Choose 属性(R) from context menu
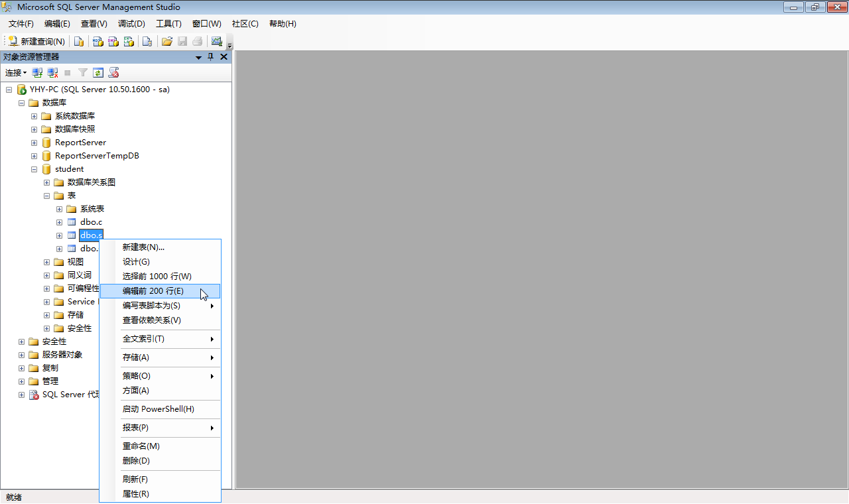Screen dimensions: 849x504 click(160, 494)
